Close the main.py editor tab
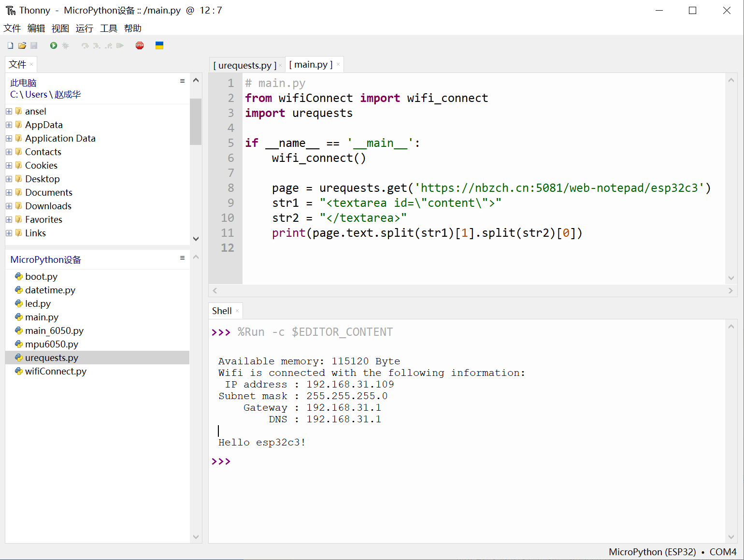This screenshot has width=744, height=560. 338,65
